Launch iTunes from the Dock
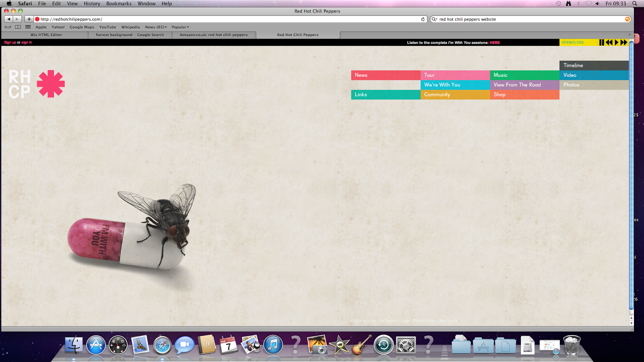Viewport: 644px width, 362px height. click(273, 345)
